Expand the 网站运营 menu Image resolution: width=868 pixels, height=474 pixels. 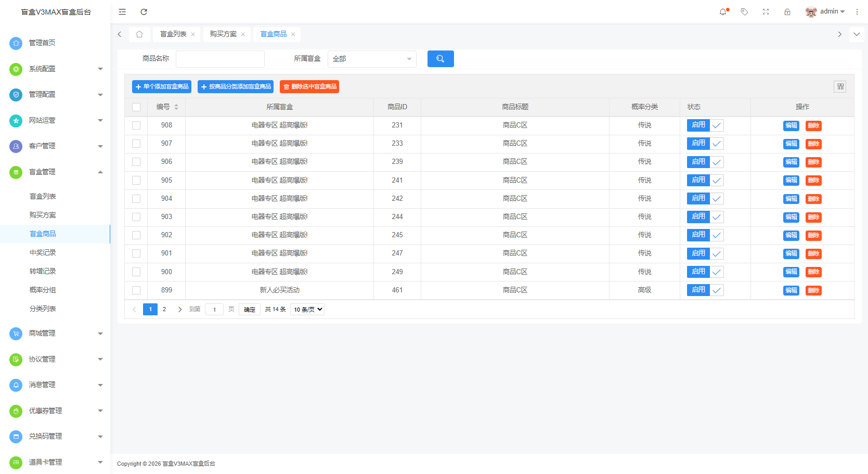[x=100, y=121]
